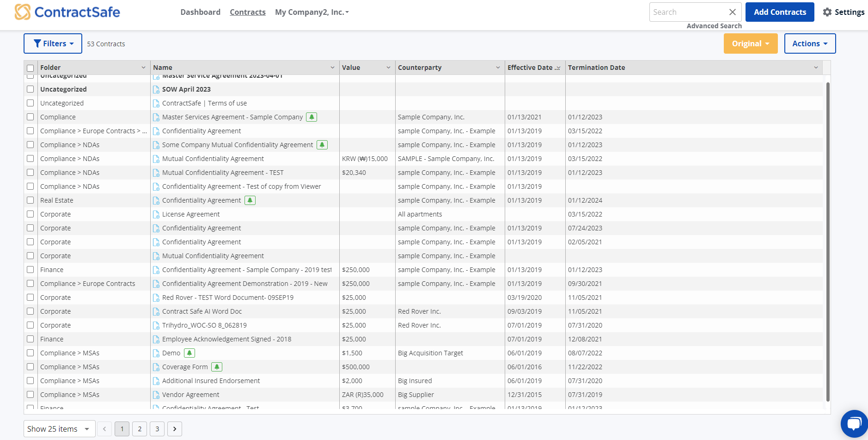
Task: Click document icon for Coverage Form
Action: [x=156, y=367]
